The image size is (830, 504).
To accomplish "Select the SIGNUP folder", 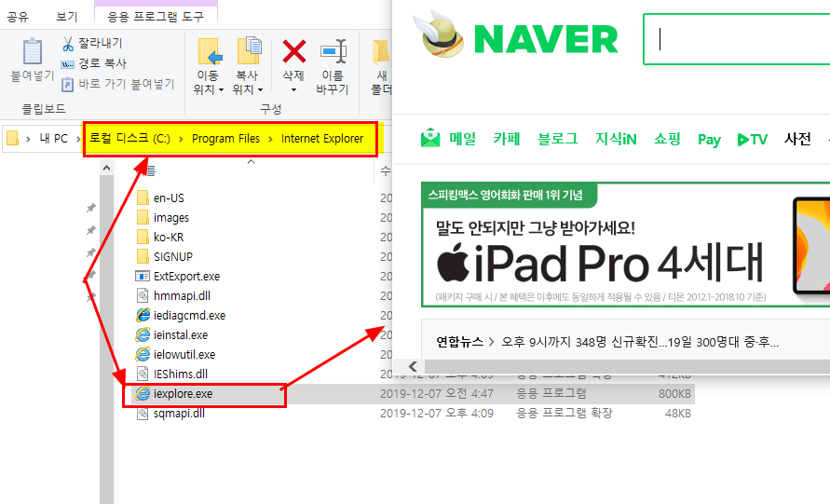I will pos(173,257).
